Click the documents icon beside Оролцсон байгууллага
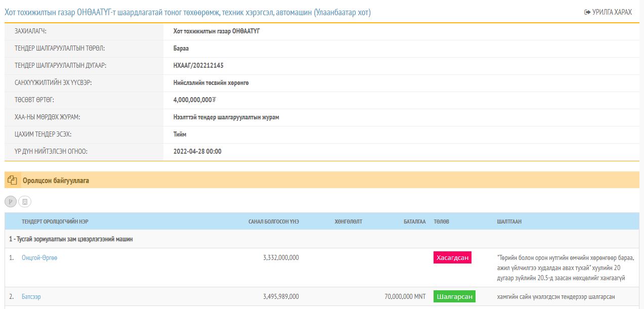This screenshot has width=644, height=309. point(13,180)
